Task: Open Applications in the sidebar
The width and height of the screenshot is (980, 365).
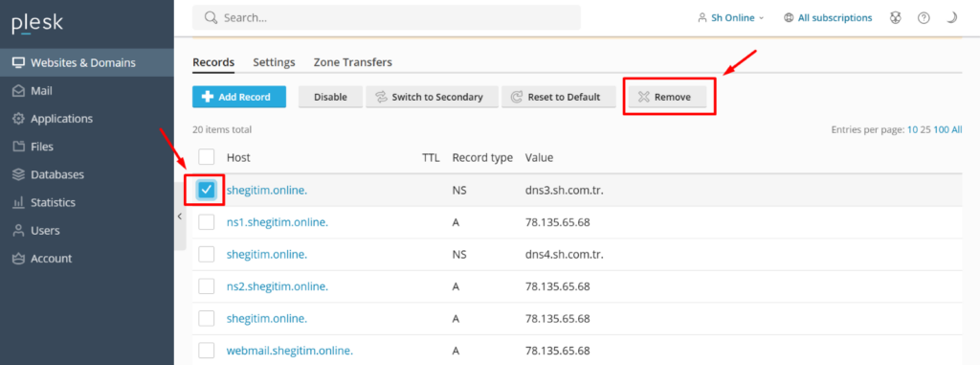Action: coord(87,119)
